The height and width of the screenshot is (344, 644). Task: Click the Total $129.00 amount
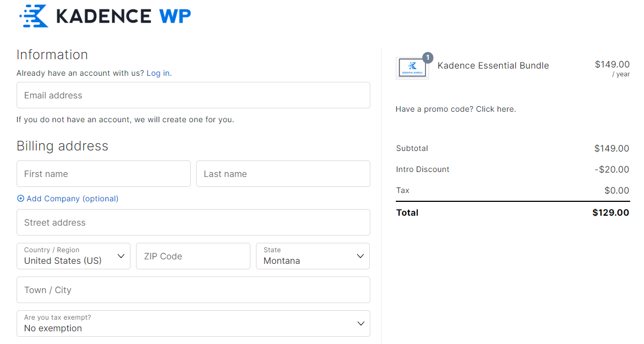[610, 212]
